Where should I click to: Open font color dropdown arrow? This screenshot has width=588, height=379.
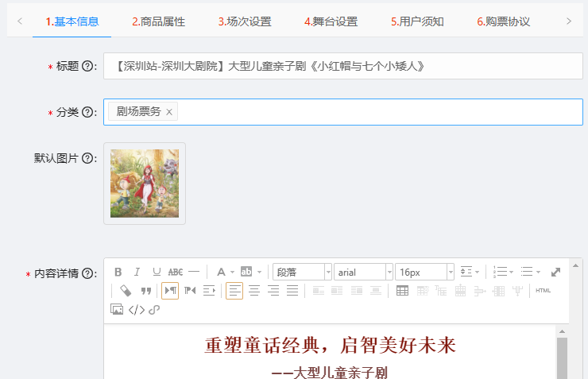(233, 273)
